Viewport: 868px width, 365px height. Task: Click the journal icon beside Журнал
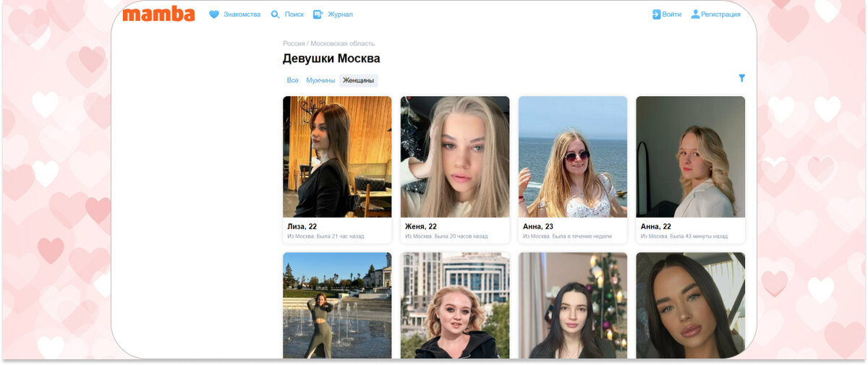click(318, 14)
